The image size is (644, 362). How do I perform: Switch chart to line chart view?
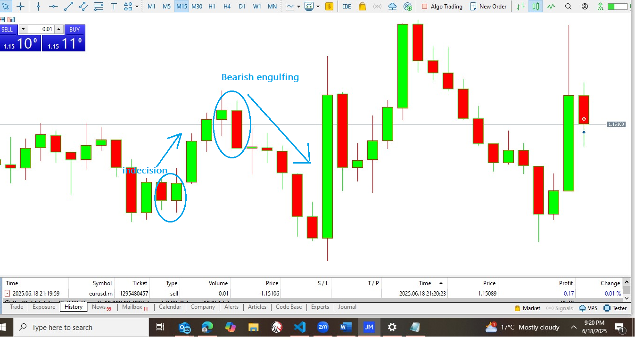(550, 7)
